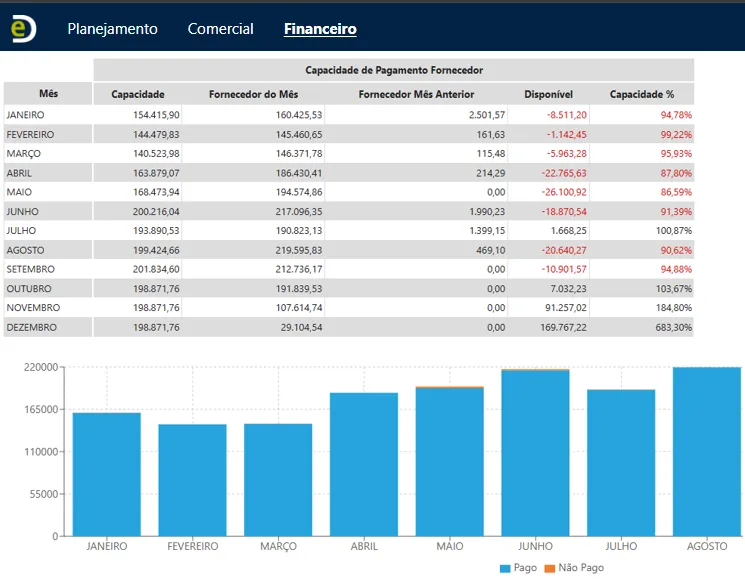Image resolution: width=745 pixels, height=586 pixels.
Task: Select the DEZEMBRO table row label
Action: click(x=31, y=327)
